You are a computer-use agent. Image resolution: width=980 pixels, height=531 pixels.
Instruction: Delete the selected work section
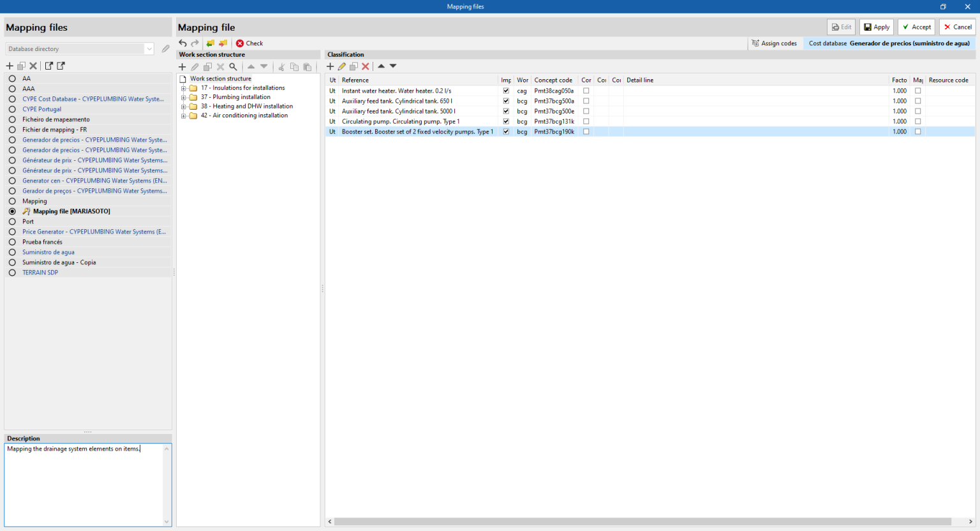pos(220,66)
